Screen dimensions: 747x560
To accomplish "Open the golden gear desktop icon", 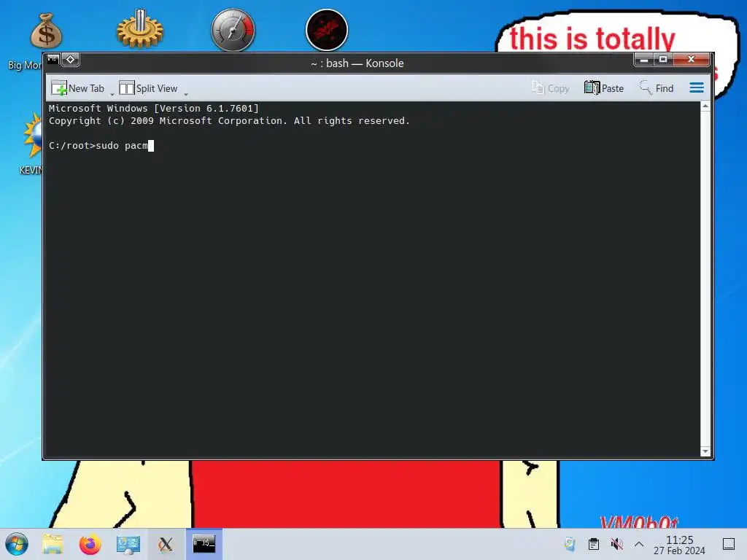I will 140,29.
